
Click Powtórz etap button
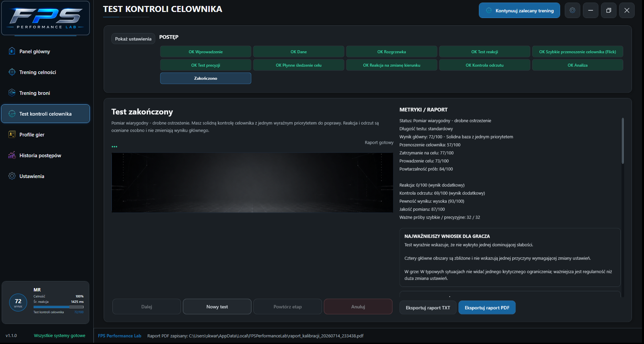point(287,307)
